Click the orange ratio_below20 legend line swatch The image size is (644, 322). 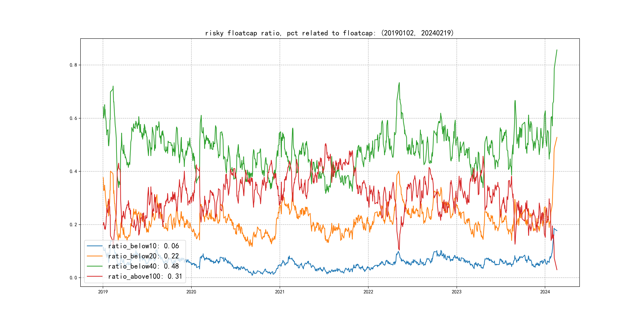(x=94, y=256)
